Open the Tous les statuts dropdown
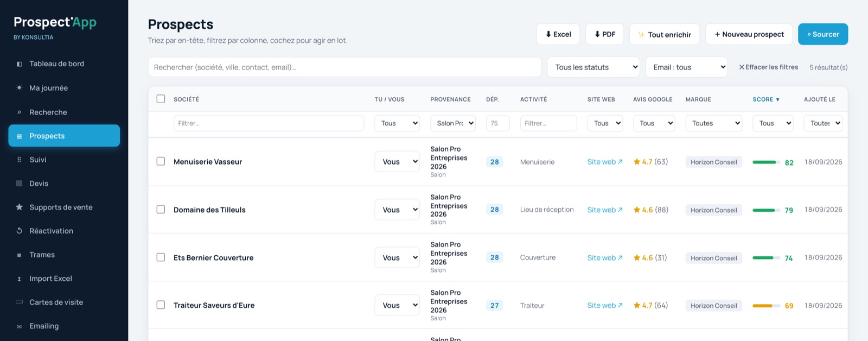868x341 pixels. click(x=593, y=67)
